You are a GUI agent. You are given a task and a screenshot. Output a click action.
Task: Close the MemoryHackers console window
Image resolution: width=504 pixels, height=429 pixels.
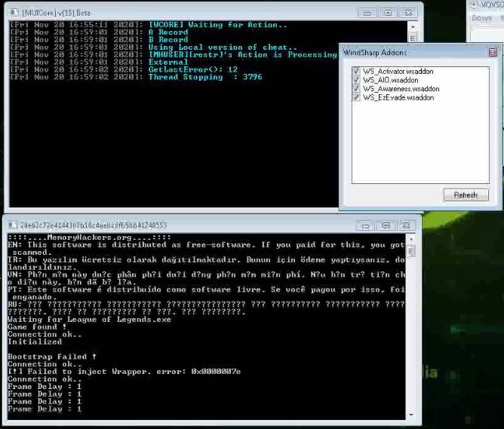(x=406, y=225)
